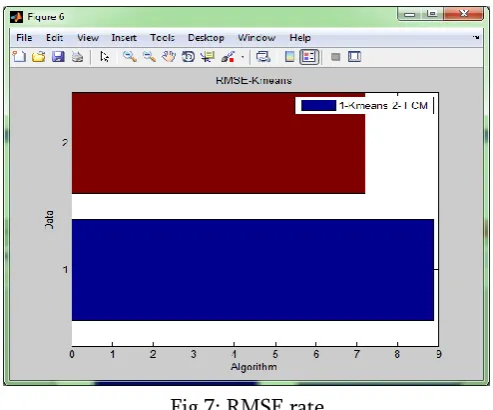Choose the Data Cursor tool

208,57
